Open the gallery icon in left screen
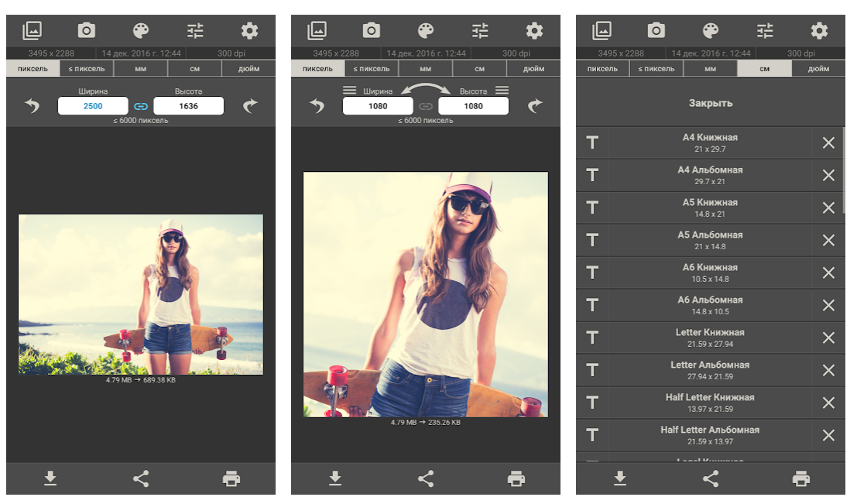The height and width of the screenshot is (504, 857). [x=33, y=31]
